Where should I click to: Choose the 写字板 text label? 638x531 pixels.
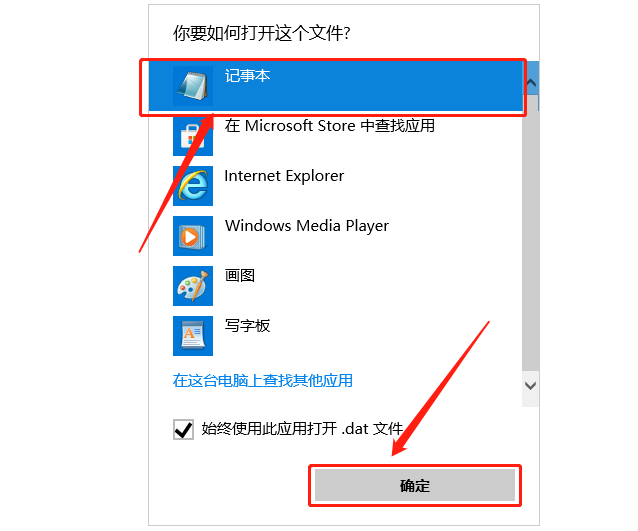coord(247,326)
